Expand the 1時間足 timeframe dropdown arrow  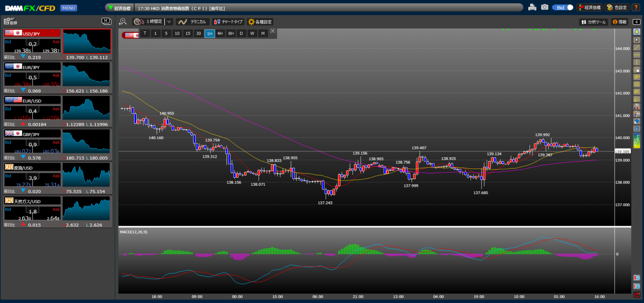point(169,22)
